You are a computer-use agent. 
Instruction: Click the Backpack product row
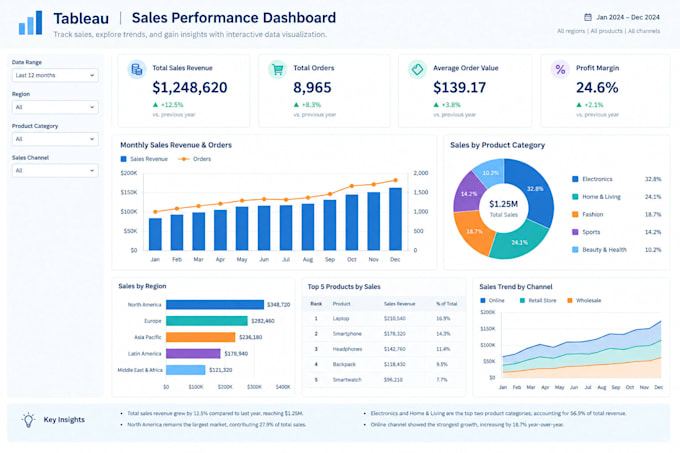384,364
